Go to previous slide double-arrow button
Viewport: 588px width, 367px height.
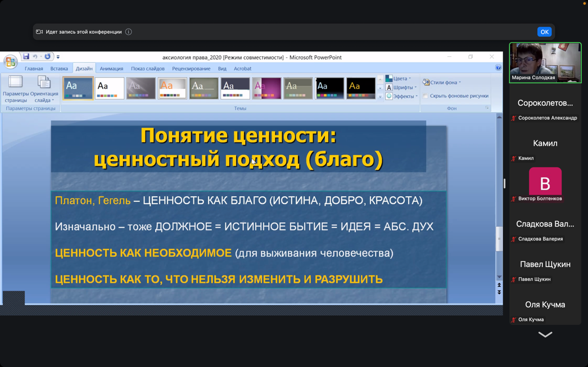click(499, 286)
